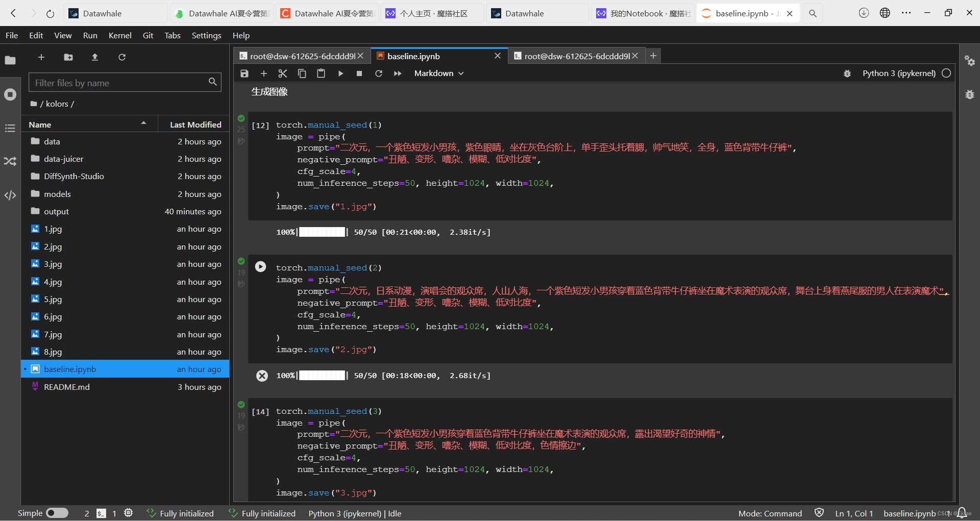Go to root folder in breadcrumb
The image size is (980, 521).
pyautogui.click(x=34, y=104)
